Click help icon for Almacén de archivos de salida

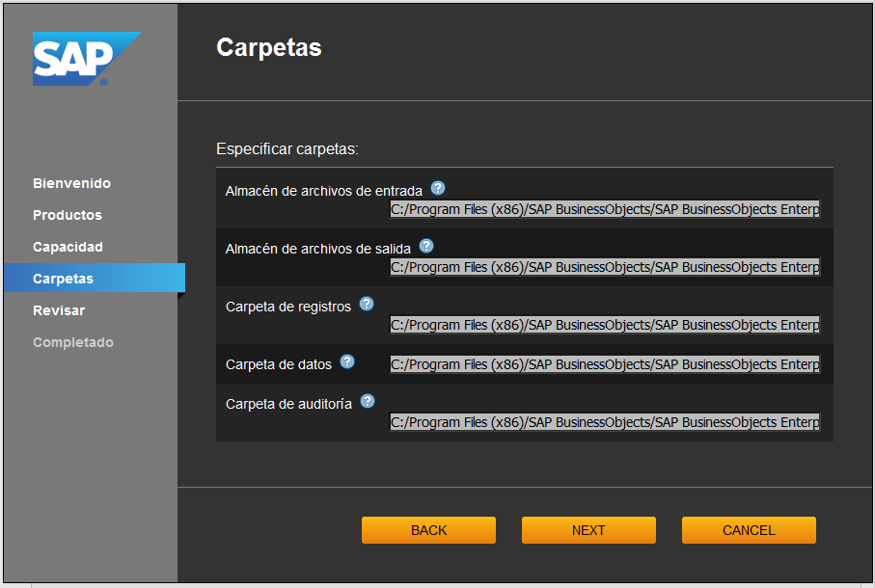tap(426, 246)
